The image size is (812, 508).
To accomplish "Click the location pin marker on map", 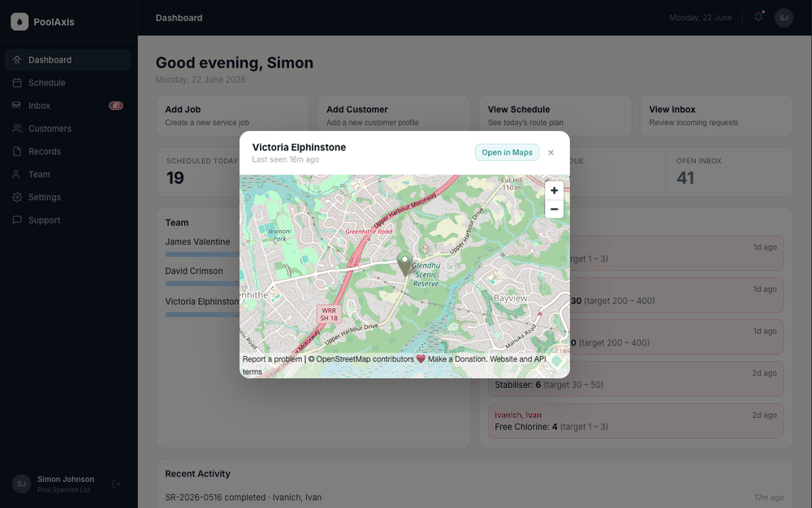I will [404, 263].
